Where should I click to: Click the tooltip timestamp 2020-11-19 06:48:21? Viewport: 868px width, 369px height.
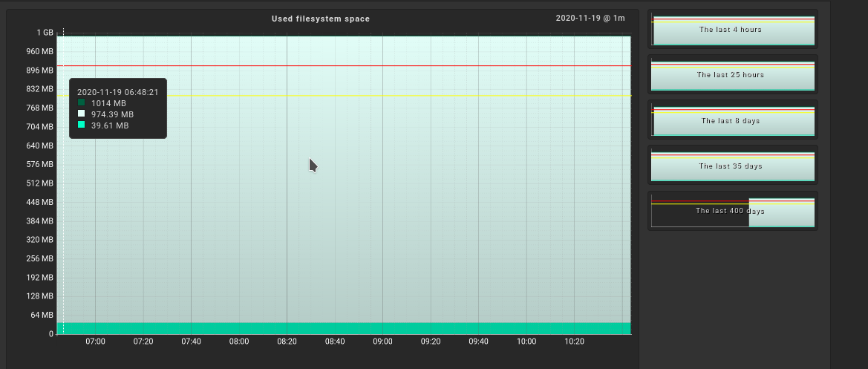pyautogui.click(x=117, y=92)
